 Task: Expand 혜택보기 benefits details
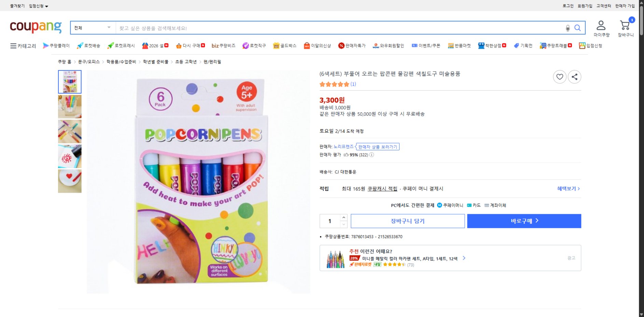[x=566, y=188]
